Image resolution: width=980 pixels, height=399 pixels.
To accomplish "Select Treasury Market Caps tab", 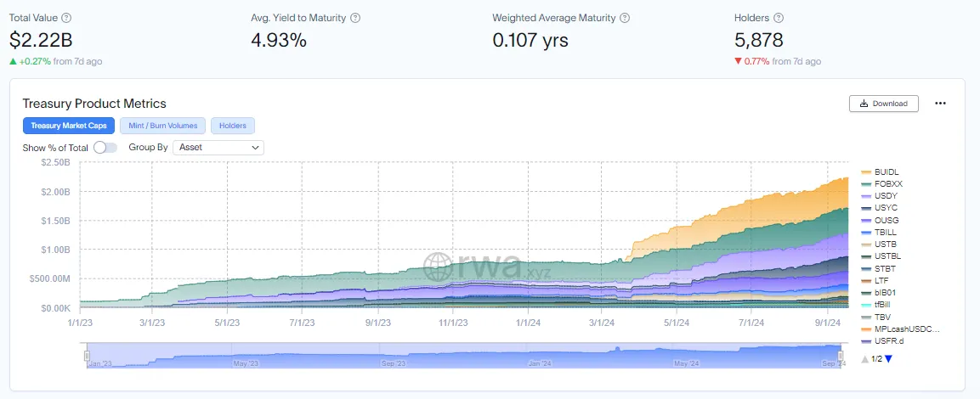I will tap(69, 126).
